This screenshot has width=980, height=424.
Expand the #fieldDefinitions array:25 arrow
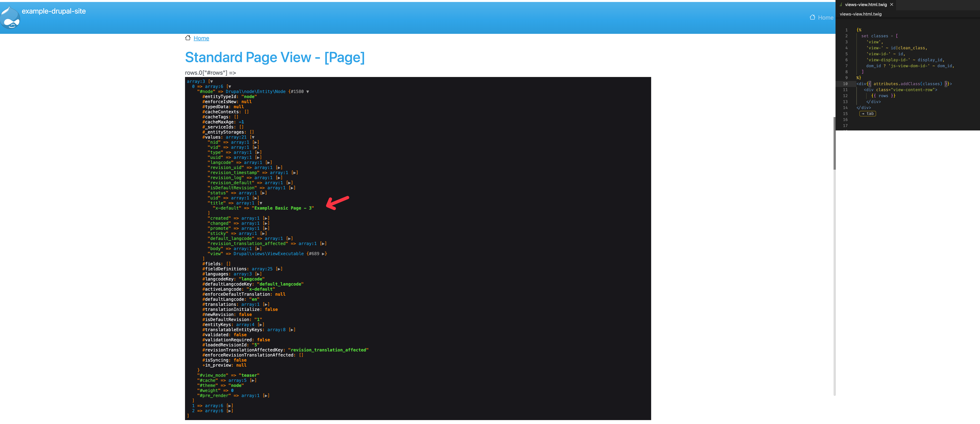[x=279, y=269]
